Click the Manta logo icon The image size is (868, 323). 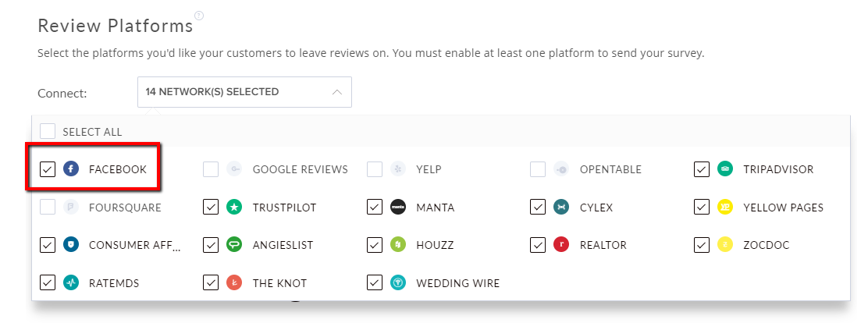coord(398,208)
